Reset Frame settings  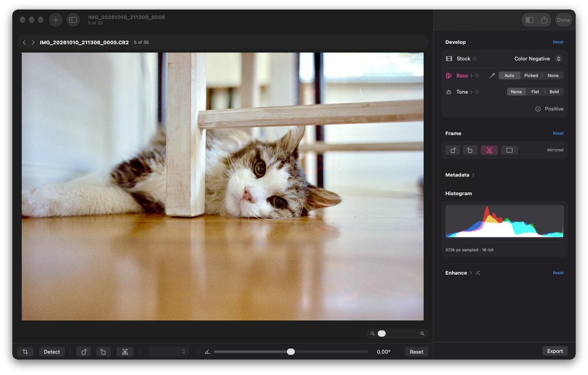coord(558,134)
